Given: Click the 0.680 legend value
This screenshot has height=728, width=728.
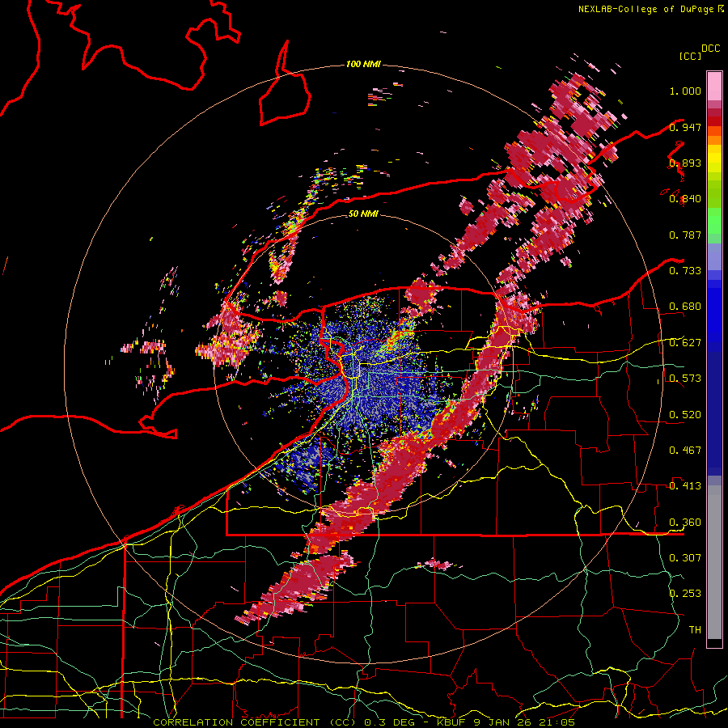Looking at the screenshot, I should pyautogui.click(x=685, y=307).
